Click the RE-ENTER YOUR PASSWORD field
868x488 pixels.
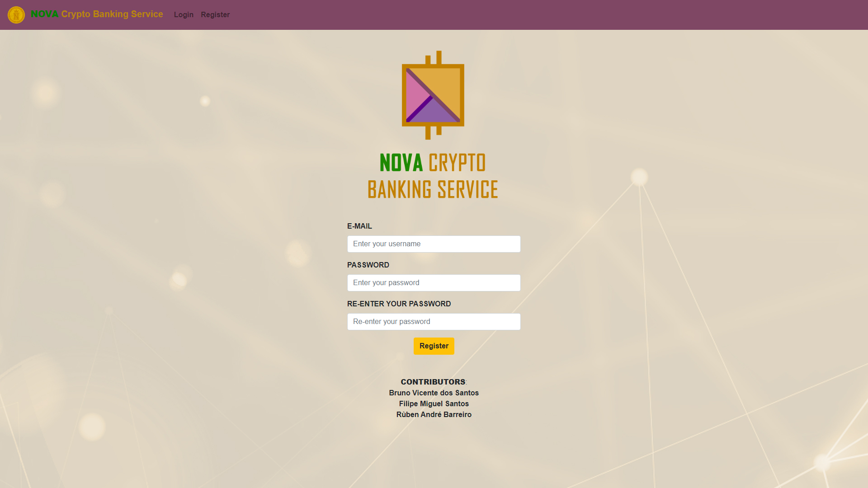[434, 321]
